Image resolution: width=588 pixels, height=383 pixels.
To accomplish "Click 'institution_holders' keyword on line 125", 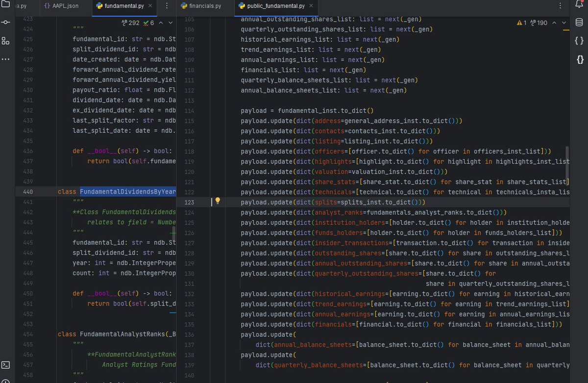I will 349,223.
